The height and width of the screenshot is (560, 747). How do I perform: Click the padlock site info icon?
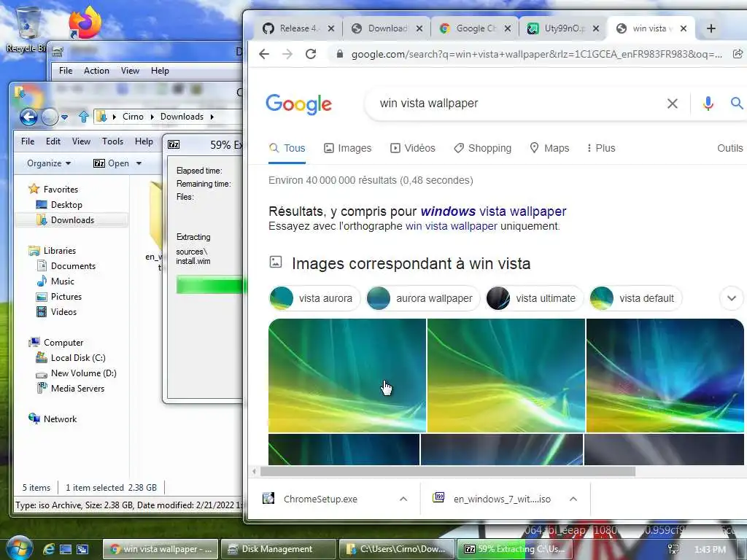340,54
